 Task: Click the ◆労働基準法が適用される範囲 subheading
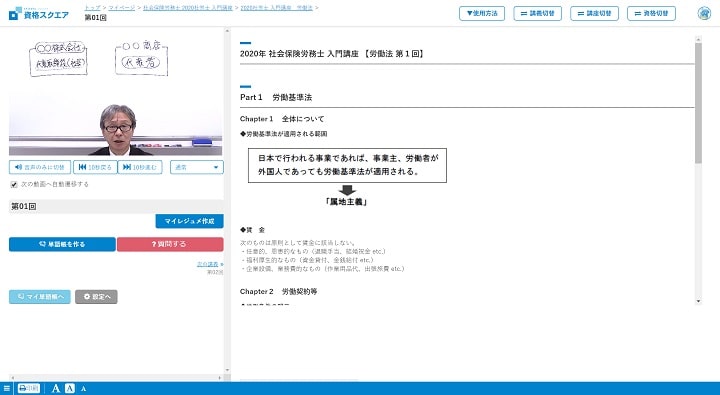[283, 134]
